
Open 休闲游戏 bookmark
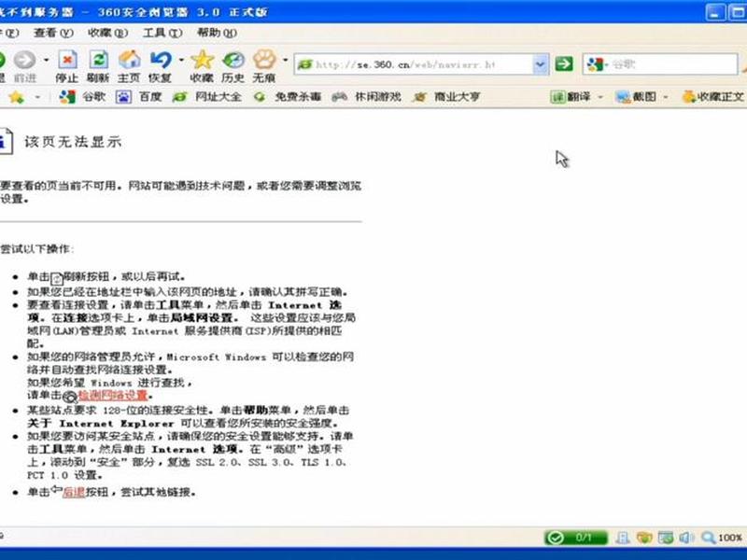[366, 97]
